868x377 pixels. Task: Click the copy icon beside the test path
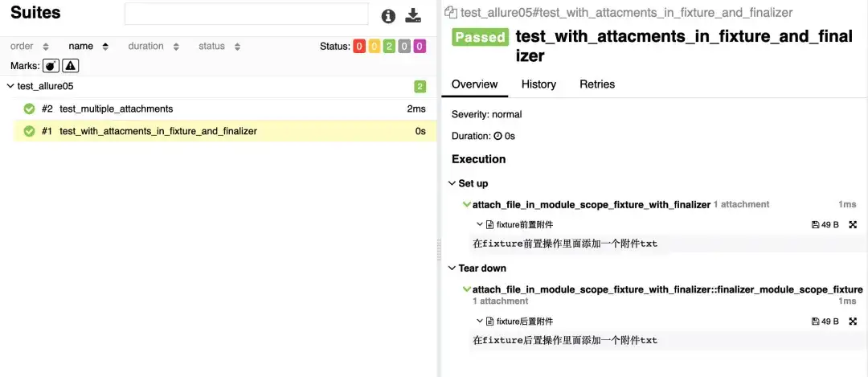point(451,13)
